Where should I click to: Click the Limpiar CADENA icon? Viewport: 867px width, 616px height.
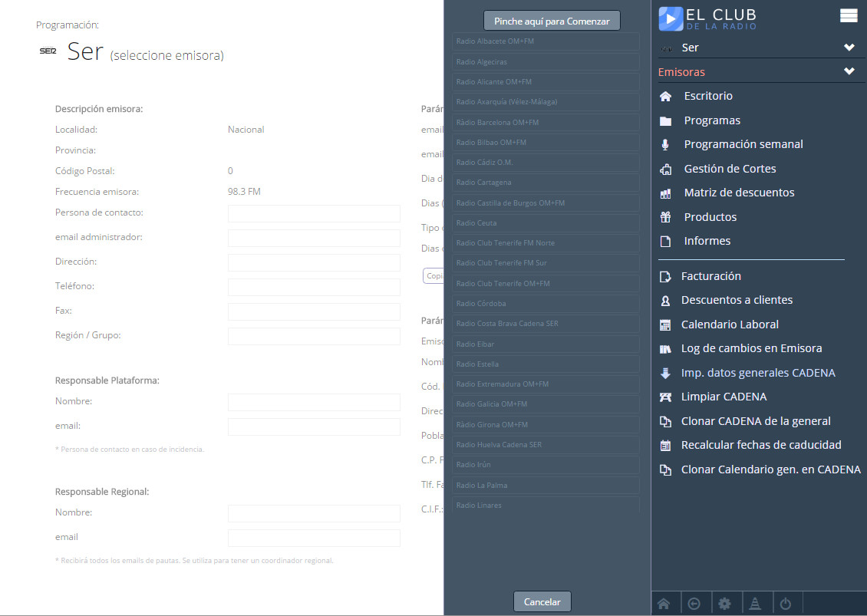click(x=665, y=397)
